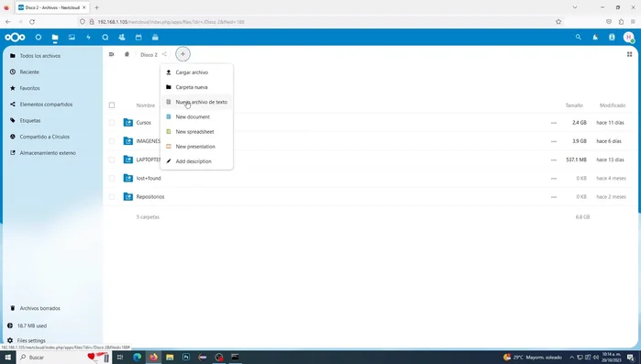This screenshot has height=364, width=641.
Task: Choose Carpeta nueva from menu
Action: coord(196,87)
